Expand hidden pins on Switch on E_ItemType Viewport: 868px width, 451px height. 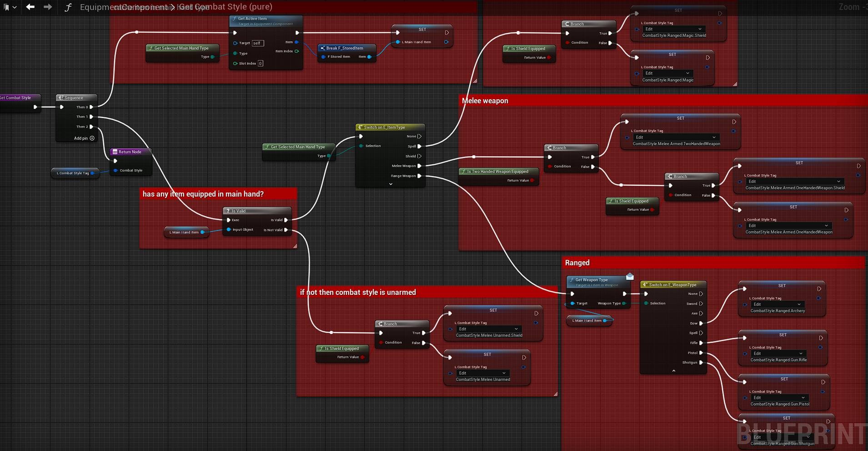click(391, 184)
